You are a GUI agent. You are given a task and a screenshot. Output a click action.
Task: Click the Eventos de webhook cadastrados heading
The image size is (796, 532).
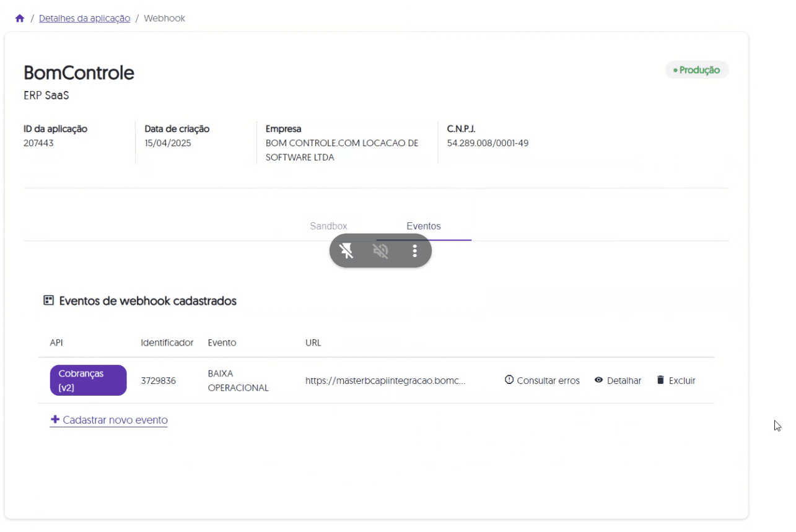[148, 301]
